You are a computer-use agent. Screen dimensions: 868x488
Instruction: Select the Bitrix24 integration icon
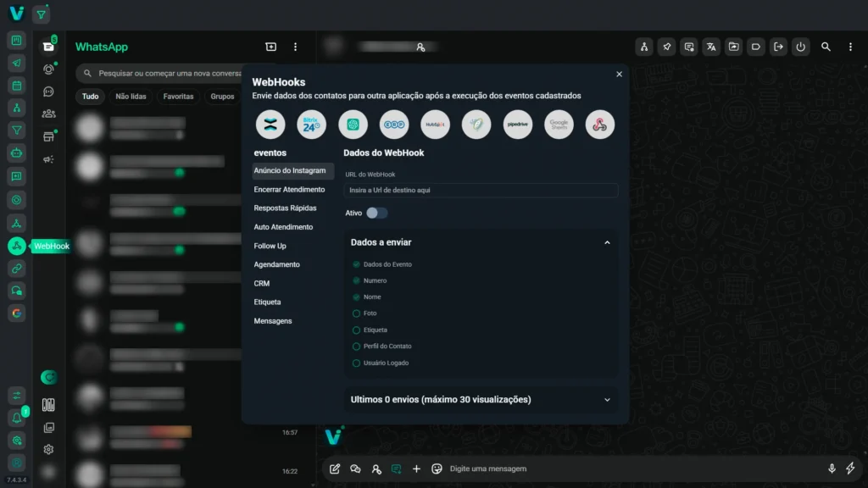[x=311, y=125]
